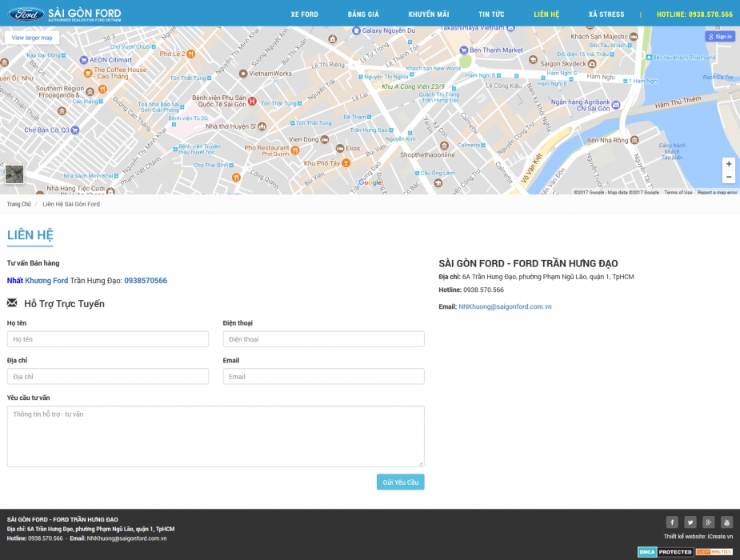Click The Coffee House map marker

point(88,73)
